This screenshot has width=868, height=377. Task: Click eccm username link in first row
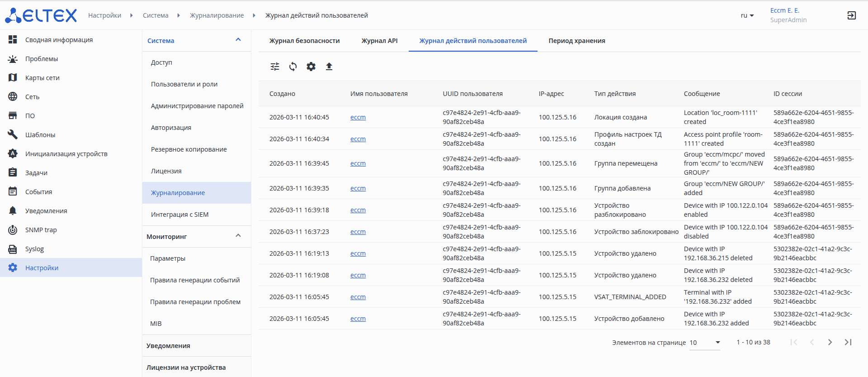(x=358, y=117)
